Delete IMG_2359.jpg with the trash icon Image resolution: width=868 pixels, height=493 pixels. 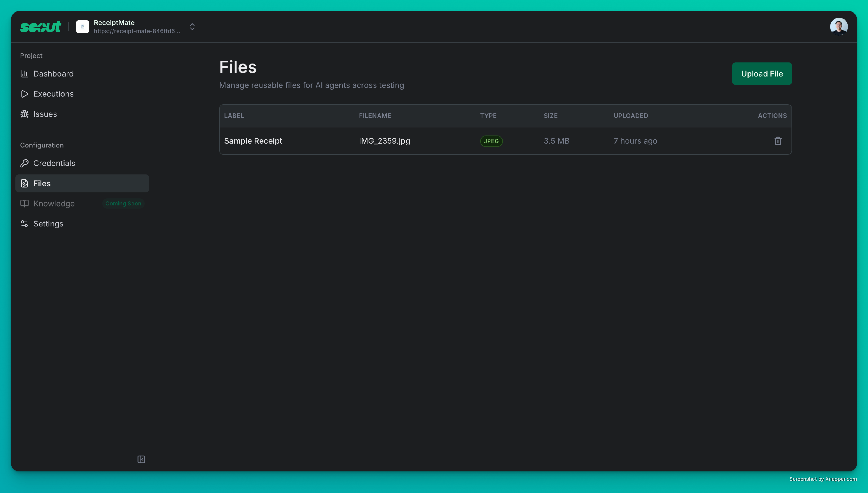(778, 141)
